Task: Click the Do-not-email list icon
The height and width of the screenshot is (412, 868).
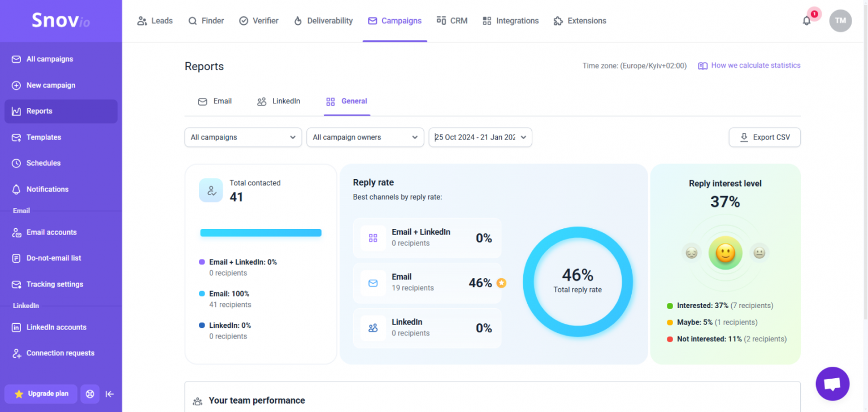Action: tap(16, 258)
